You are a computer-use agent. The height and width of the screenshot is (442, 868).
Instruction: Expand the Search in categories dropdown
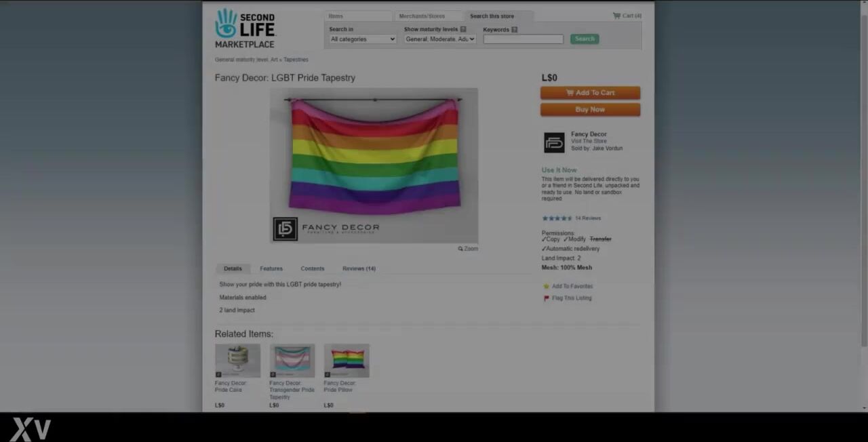[x=363, y=39]
